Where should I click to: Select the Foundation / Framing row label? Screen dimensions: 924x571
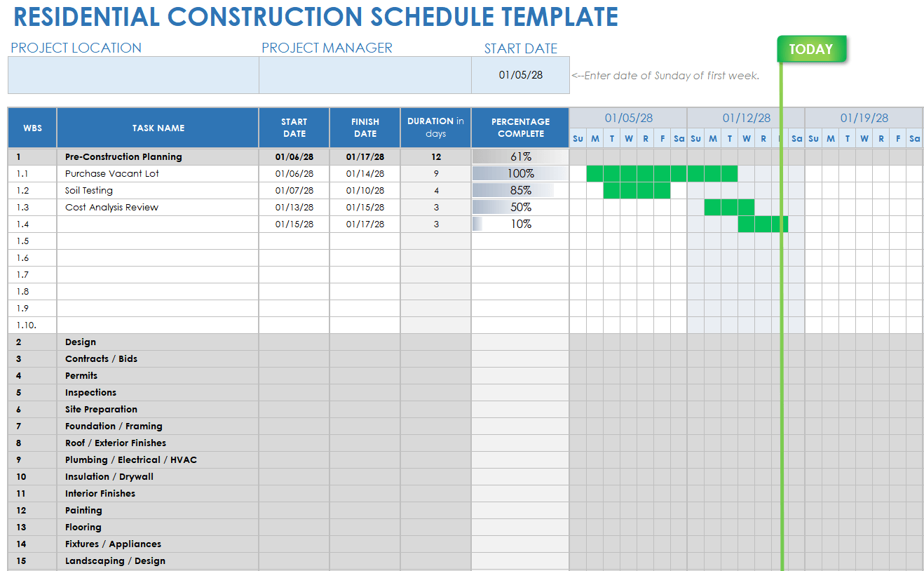point(114,426)
